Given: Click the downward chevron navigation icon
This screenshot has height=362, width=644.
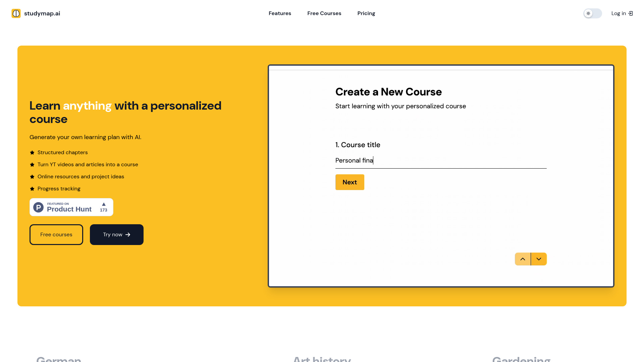Looking at the screenshot, I should point(539,259).
